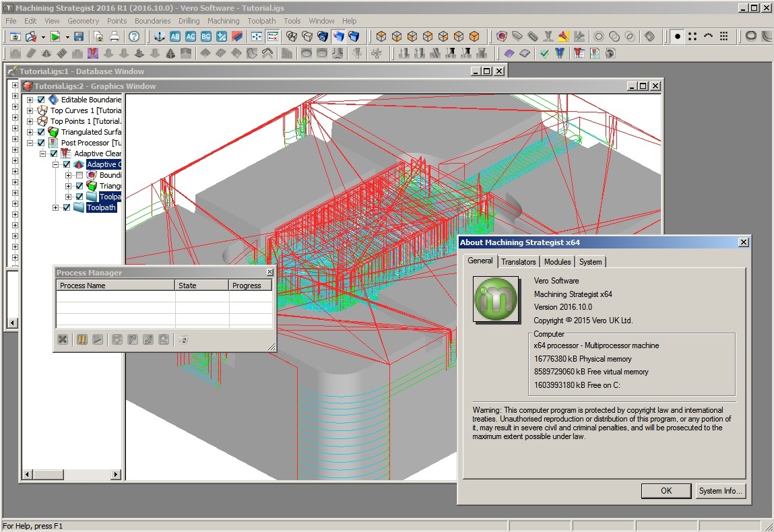Click the checklist pass/fail toolbar icon
Image resolution: width=774 pixels, height=532 pixels.
(272, 36)
